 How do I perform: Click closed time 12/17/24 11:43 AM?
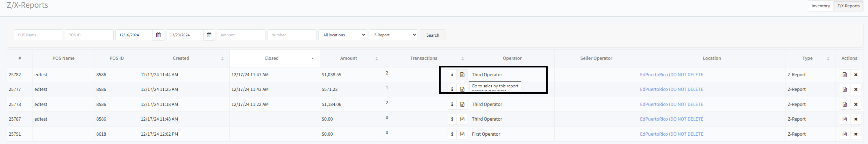[x=250, y=89]
